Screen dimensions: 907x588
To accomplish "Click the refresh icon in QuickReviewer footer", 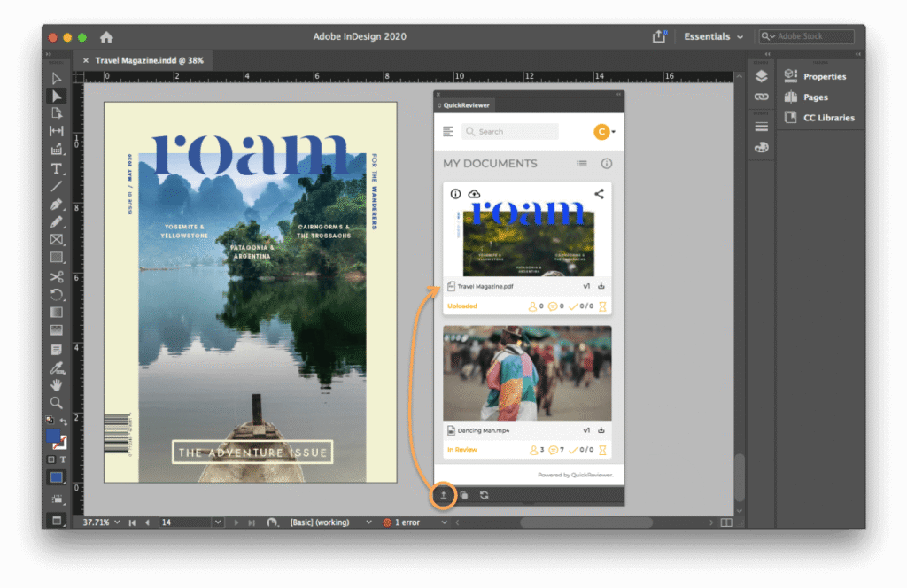I will 485,495.
